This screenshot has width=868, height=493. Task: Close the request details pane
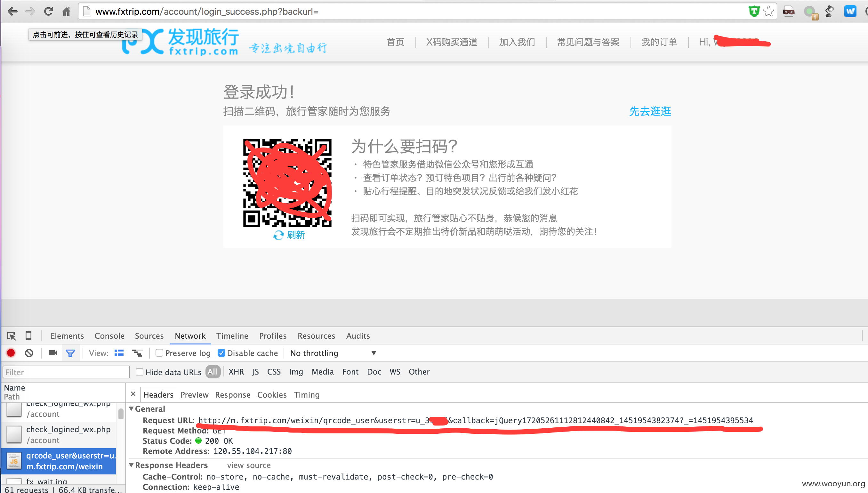click(133, 394)
